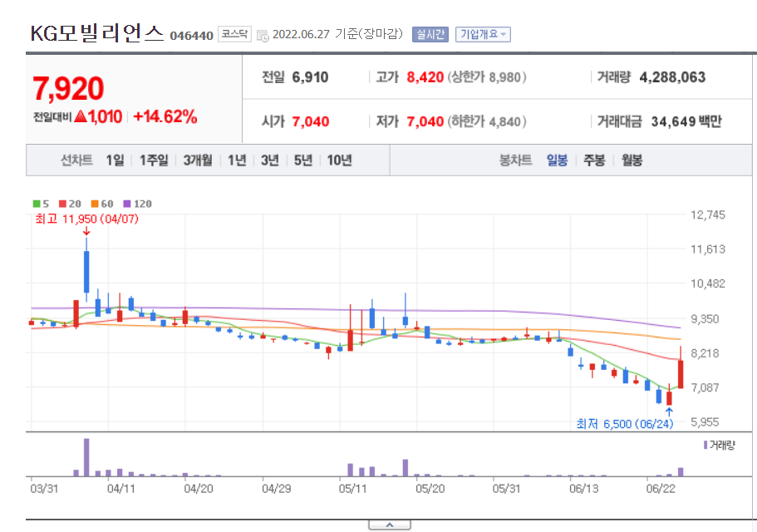Click the 하한가 4,840 text
Screen dimensions: 757x532
pyautogui.click(x=487, y=121)
